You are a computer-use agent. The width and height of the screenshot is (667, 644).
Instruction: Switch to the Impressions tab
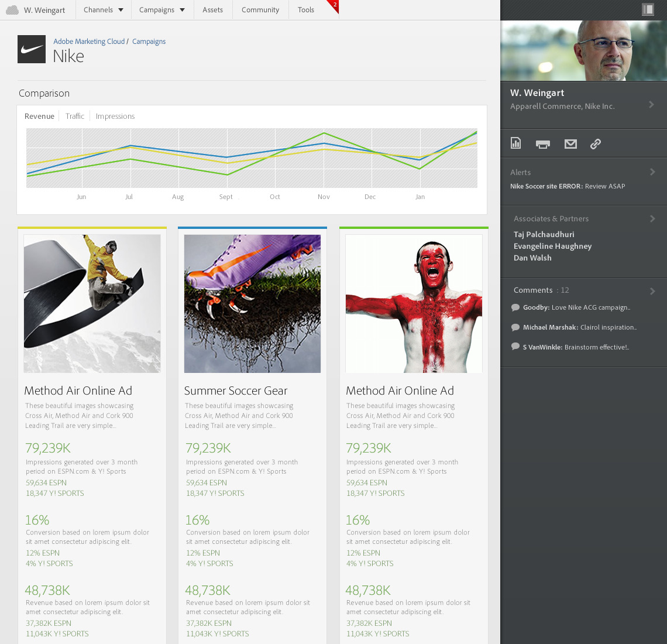(x=115, y=116)
